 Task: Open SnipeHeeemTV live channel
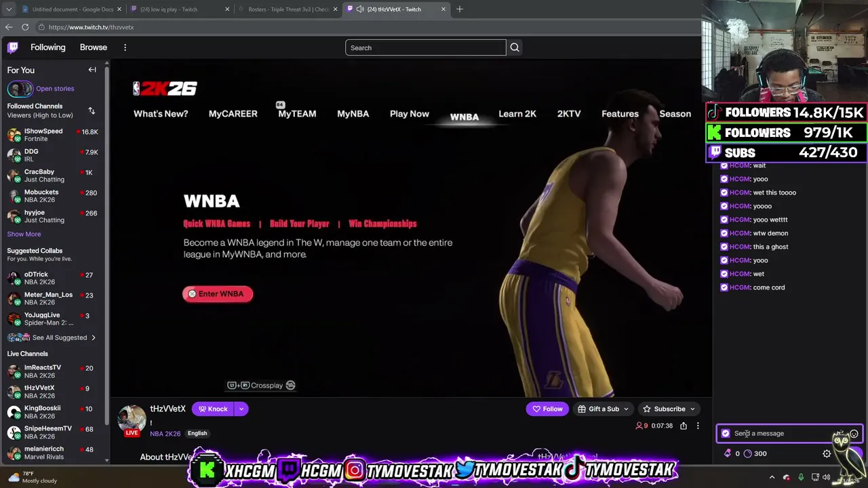pos(53,432)
